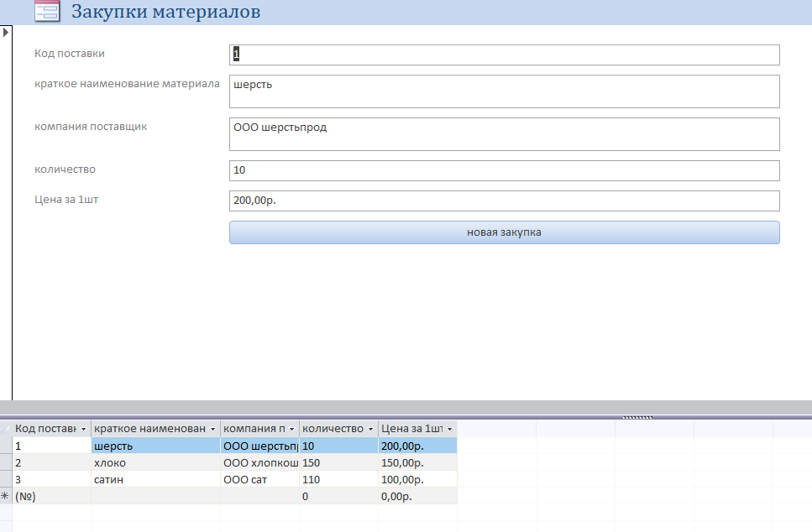This screenshot has height=532, width=812.
Task: Click the quantity cell 10 in the datasheet
Action: coord(338,446)
